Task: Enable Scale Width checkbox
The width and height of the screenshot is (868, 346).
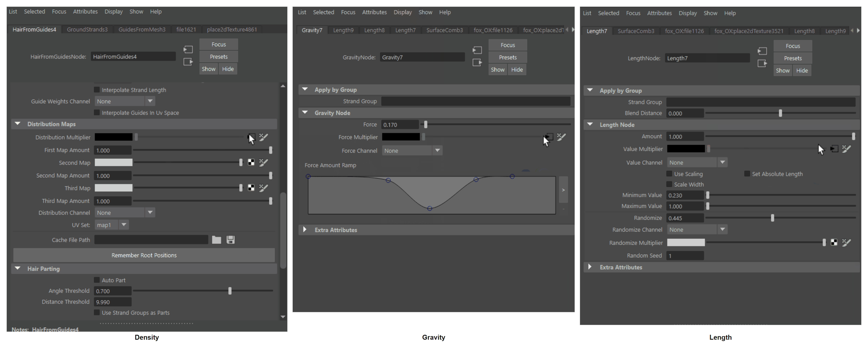Action: click(669, 184)
